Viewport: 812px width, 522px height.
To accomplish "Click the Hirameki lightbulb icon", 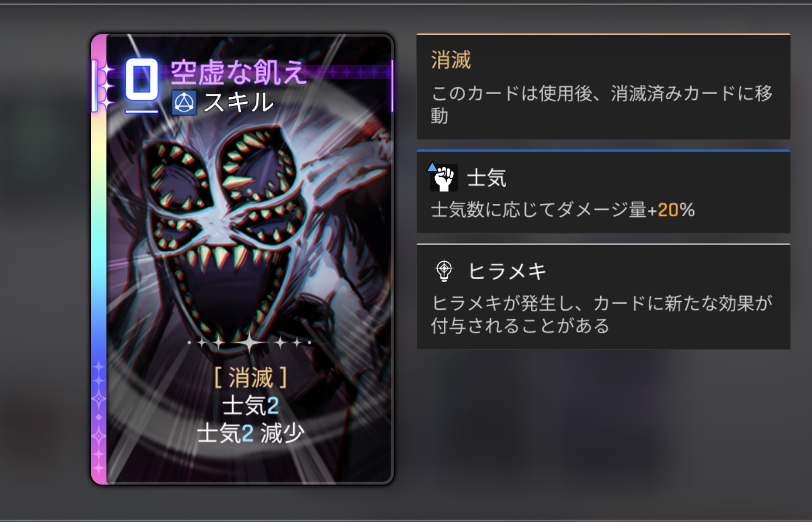I will [444, 271].
